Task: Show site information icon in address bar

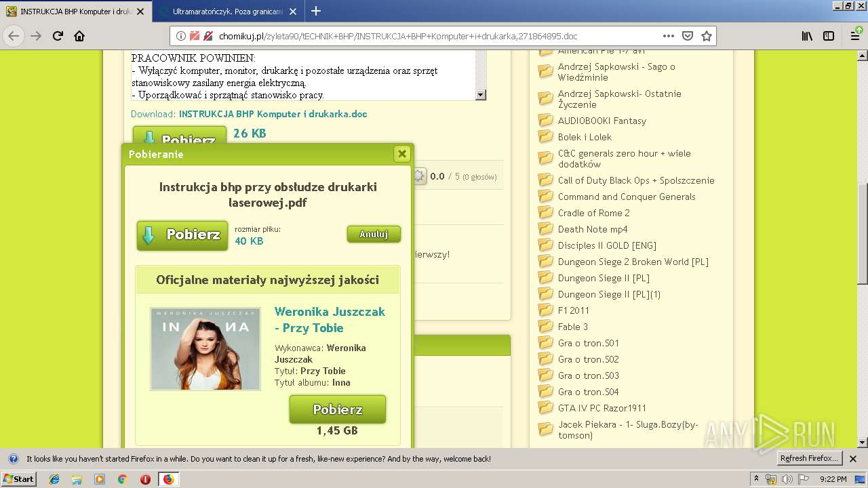Action: [x=181, y=36]
